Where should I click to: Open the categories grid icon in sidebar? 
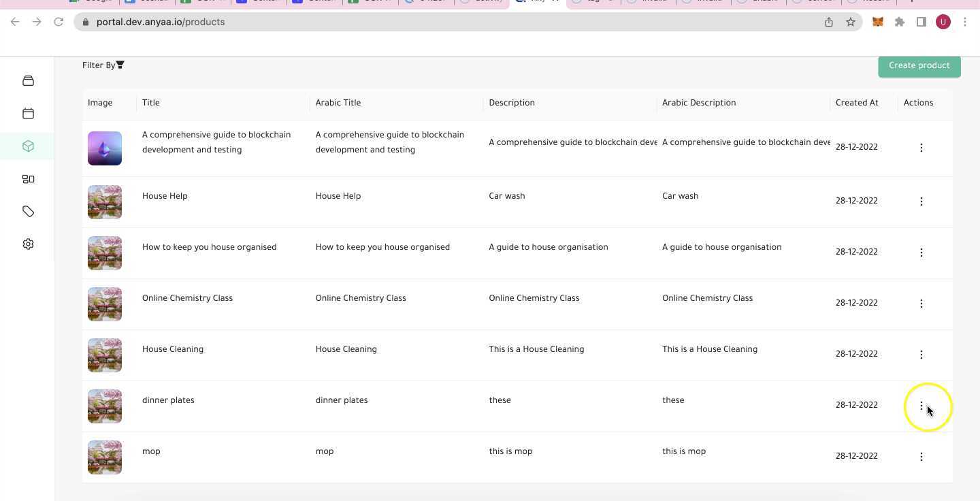(x=28, y=178)
